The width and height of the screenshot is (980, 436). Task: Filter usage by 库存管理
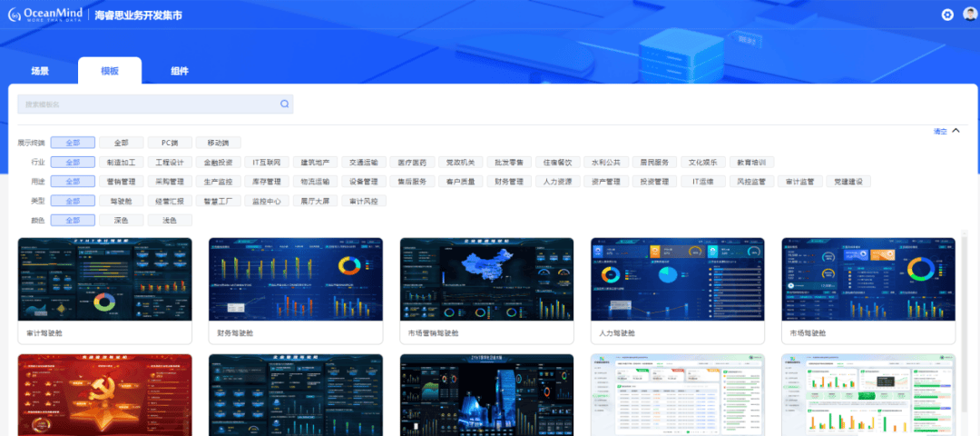267,182
